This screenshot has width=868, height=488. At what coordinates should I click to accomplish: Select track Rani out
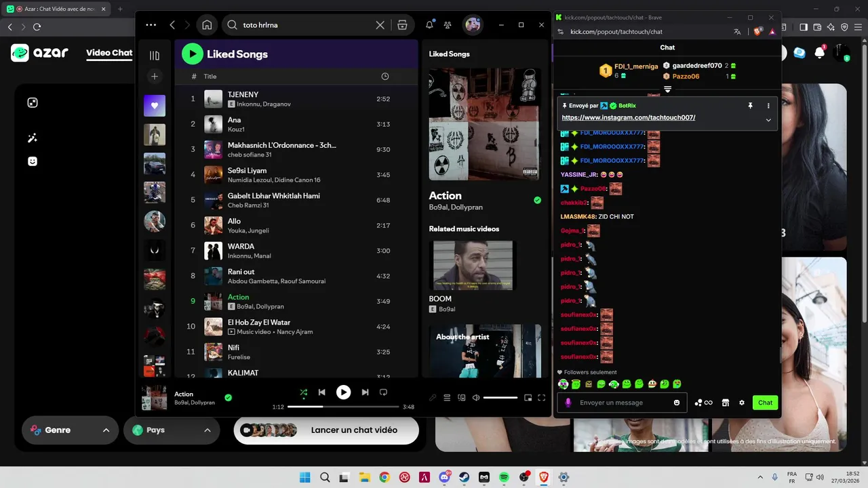tap(296, 276)
